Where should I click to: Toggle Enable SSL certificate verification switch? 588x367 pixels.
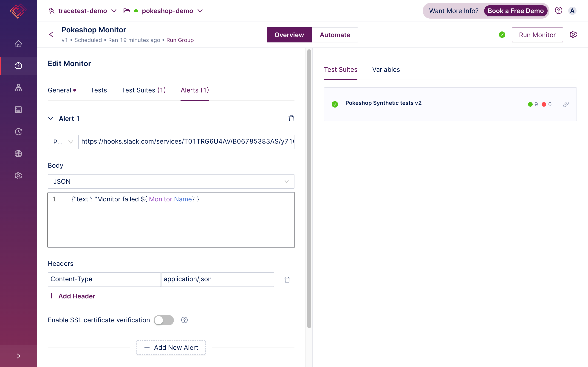(164, 320)
